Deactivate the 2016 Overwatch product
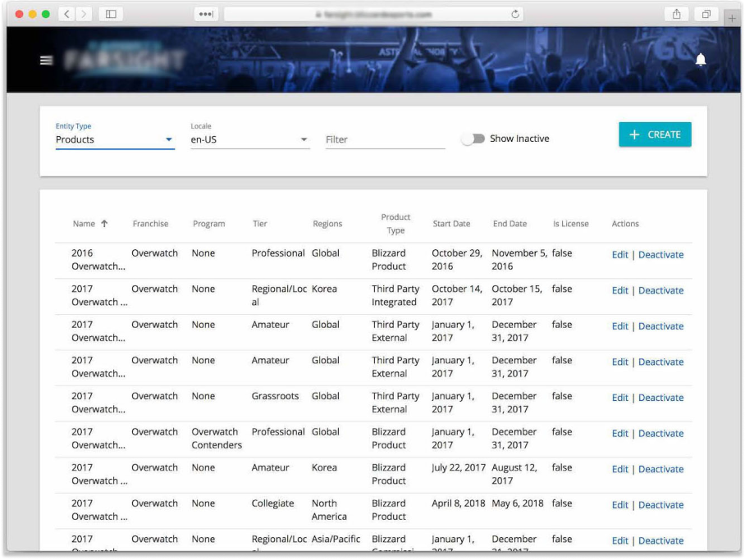Screen dimensions: 745x560 click(x=661, y=255)
